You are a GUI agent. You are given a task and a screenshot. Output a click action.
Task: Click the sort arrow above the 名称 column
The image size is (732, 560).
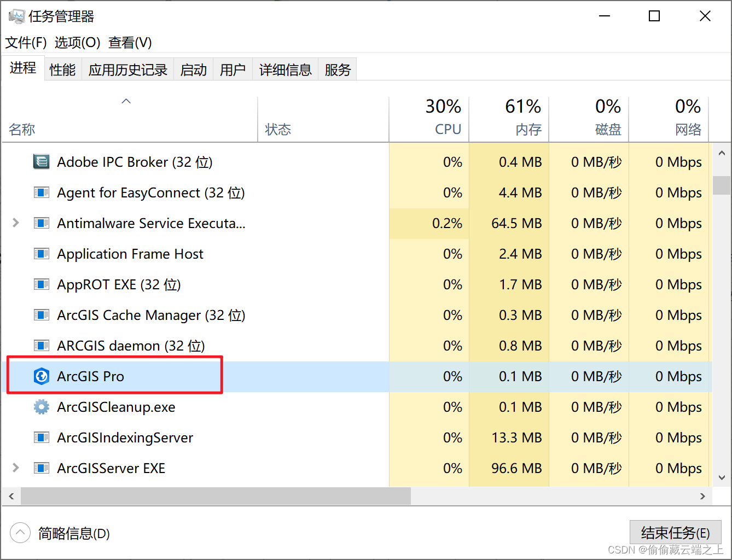pos(126,101)
